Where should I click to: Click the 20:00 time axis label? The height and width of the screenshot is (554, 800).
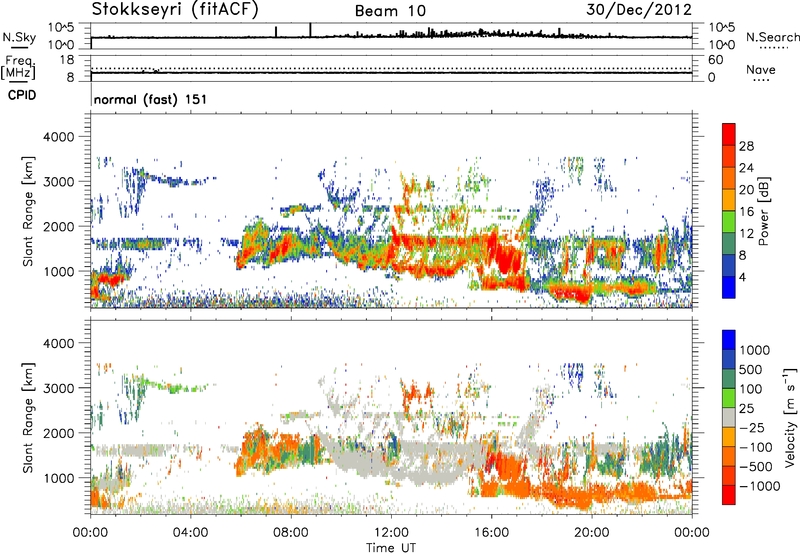592,533
